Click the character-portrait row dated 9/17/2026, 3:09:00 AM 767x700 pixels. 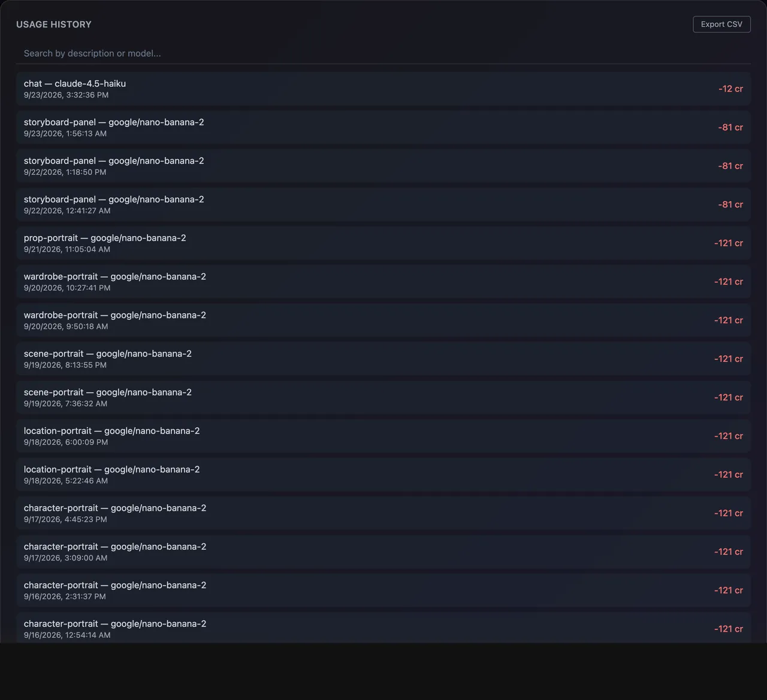coord(383,552)
